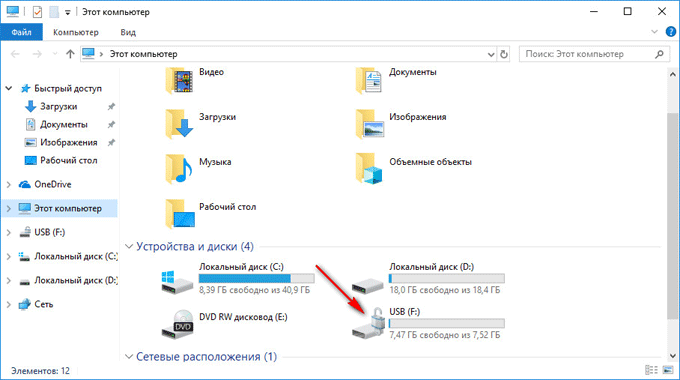
Task: Click 'Элементов: 12' status text
Action: (x=40, y=371)
